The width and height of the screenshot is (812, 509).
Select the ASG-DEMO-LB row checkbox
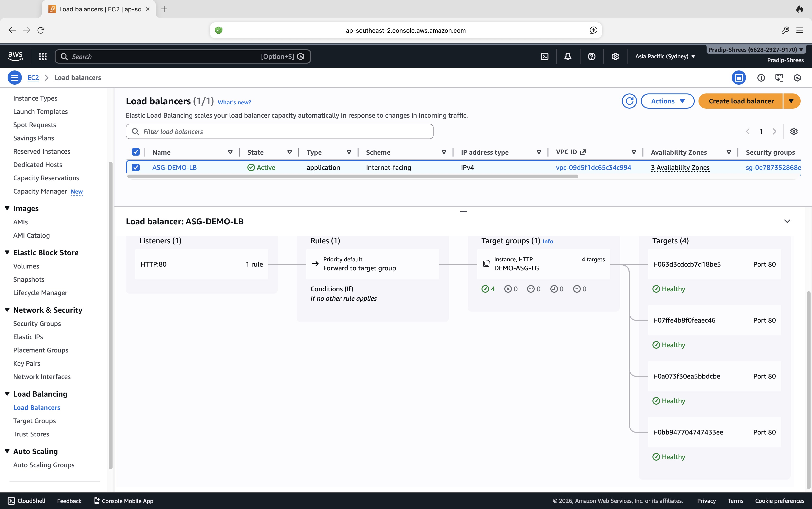pyautogui.click(x=135, y=167)
